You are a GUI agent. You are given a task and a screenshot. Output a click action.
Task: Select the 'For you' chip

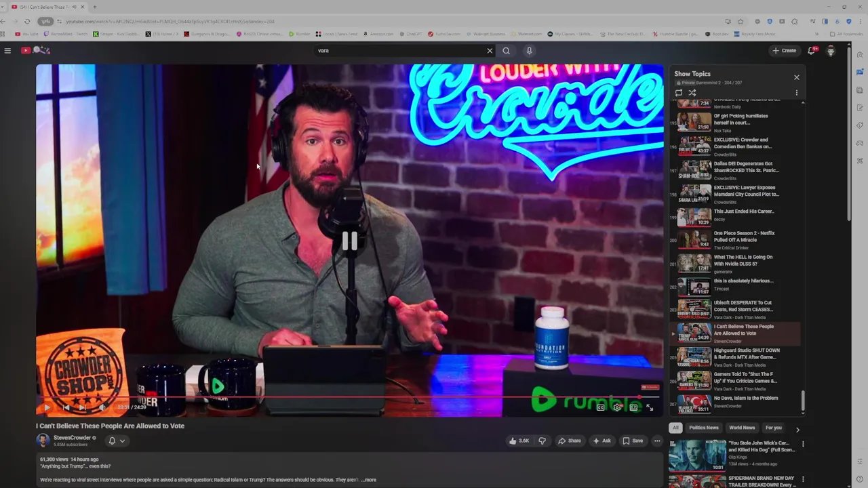(774, 428)
